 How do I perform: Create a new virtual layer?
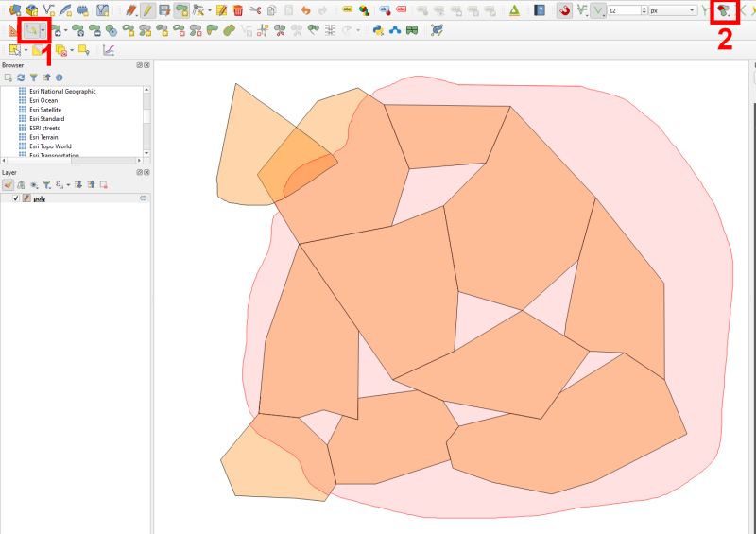102,9
